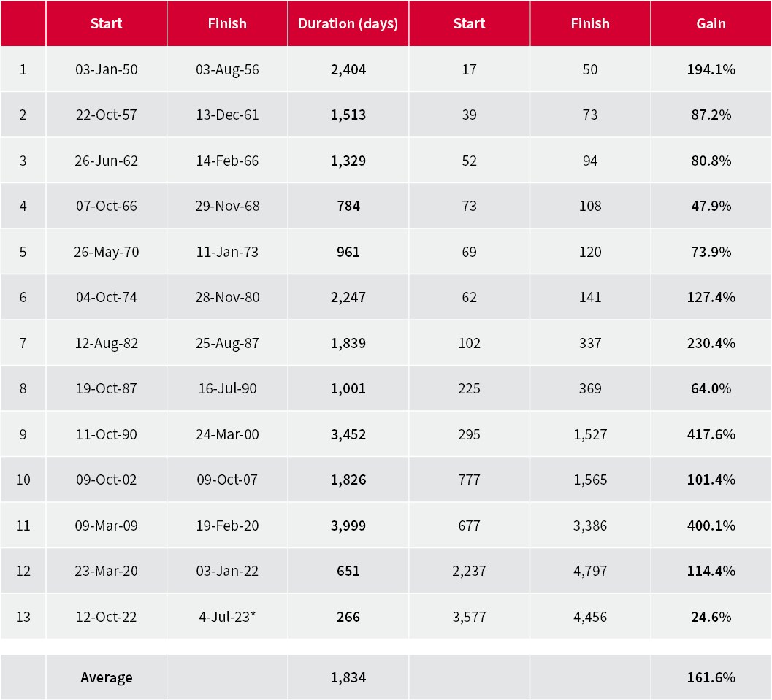Click the 09-Oct-07 finish date cell

point(227,480)
